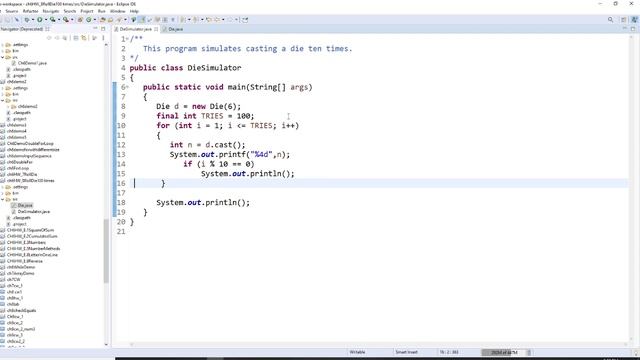Viewport: 640px width, 360px height.
Task: Click the Navigator Back arrow icon
Action: point(49,38)
